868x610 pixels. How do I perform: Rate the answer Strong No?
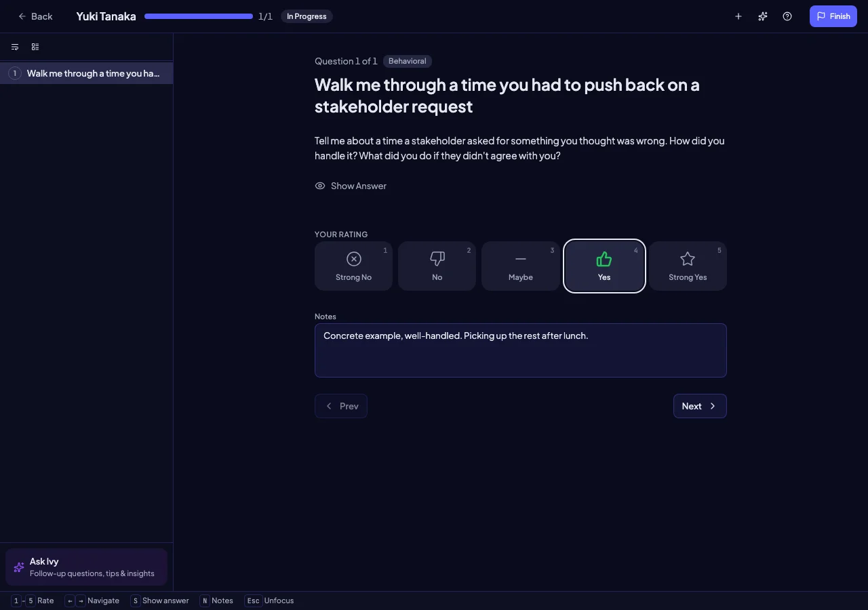point(353,266)
